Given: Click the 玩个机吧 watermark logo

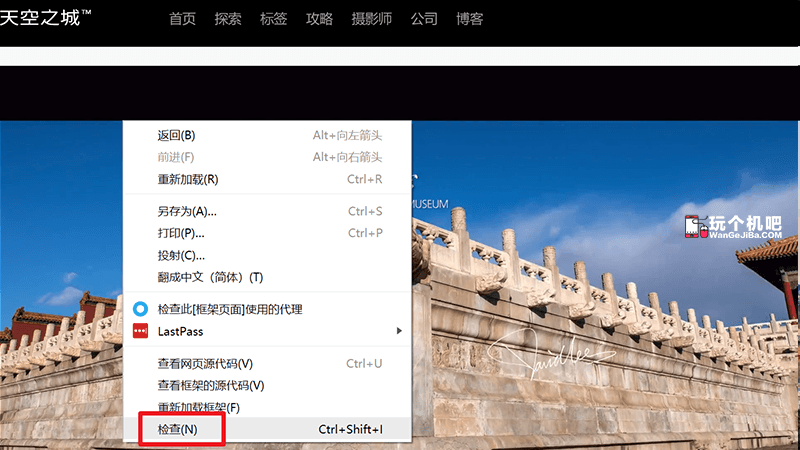Looking at the screenshot, I should (732, 230).
